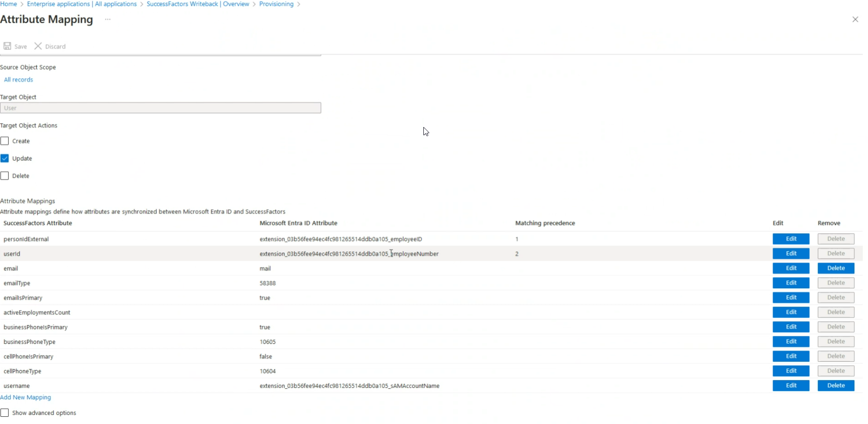Click Delete button for emailType row

(x=836, y=283)
